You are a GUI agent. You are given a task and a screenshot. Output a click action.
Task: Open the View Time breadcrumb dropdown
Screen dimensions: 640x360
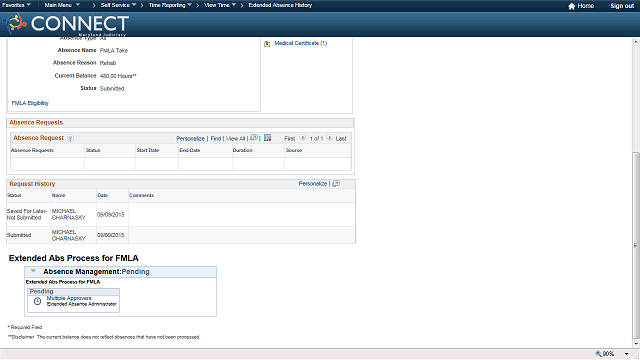pos(220,5)
